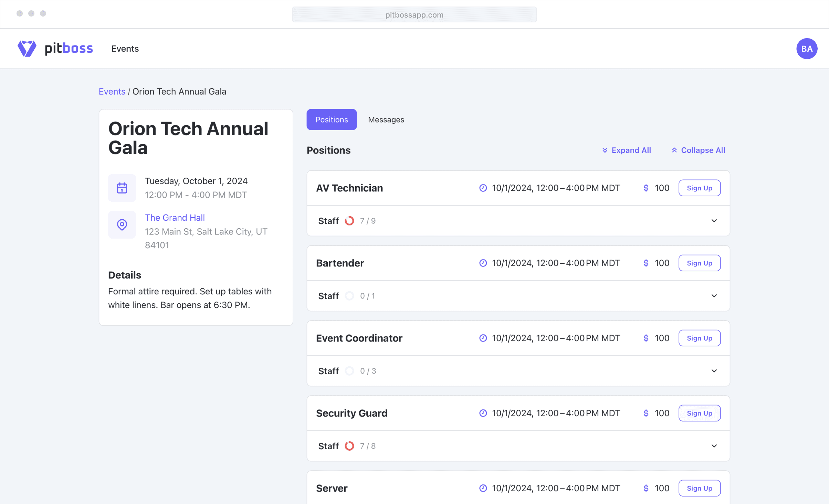Screen dimensions: 829x504
Task: Expand the Security Guard staff chevron
Action: click(x=714, y=446)
